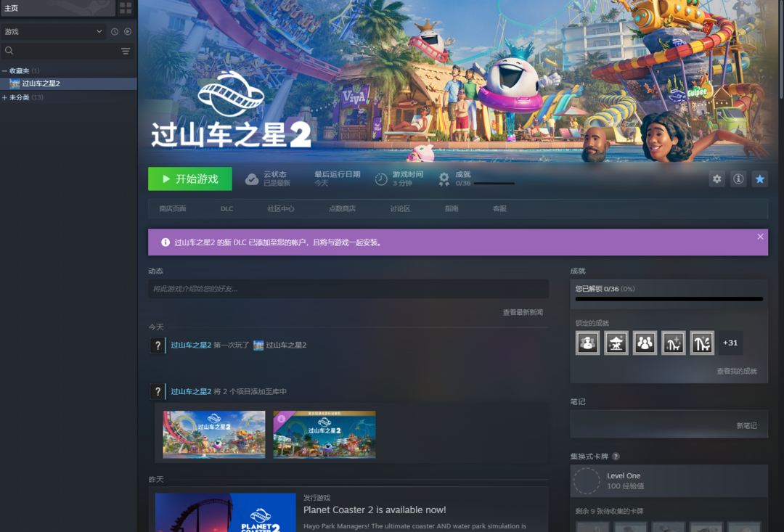
Task: Open the base game thumbnail without purple badge
Action: coord(214,435)
